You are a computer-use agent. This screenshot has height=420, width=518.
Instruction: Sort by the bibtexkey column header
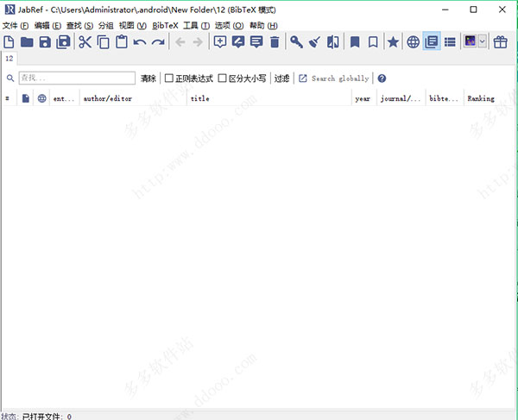click(x=445, y=98)
